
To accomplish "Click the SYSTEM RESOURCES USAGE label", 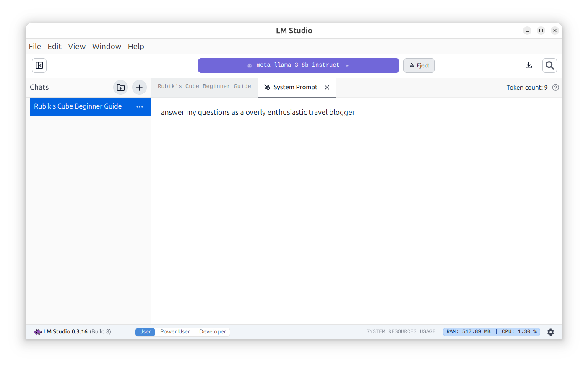I will tap(402, 332).
